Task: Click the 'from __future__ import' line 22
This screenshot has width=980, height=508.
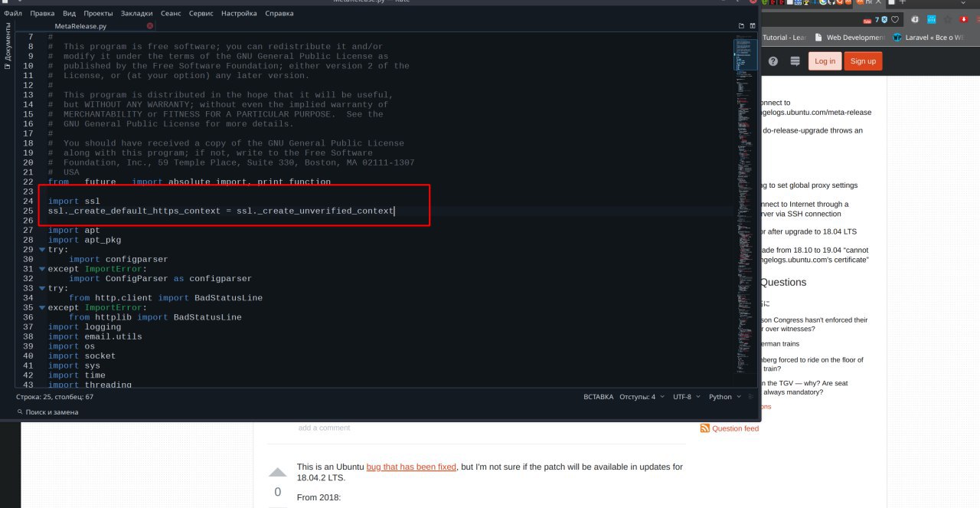Action: click(x=189, y=182)
